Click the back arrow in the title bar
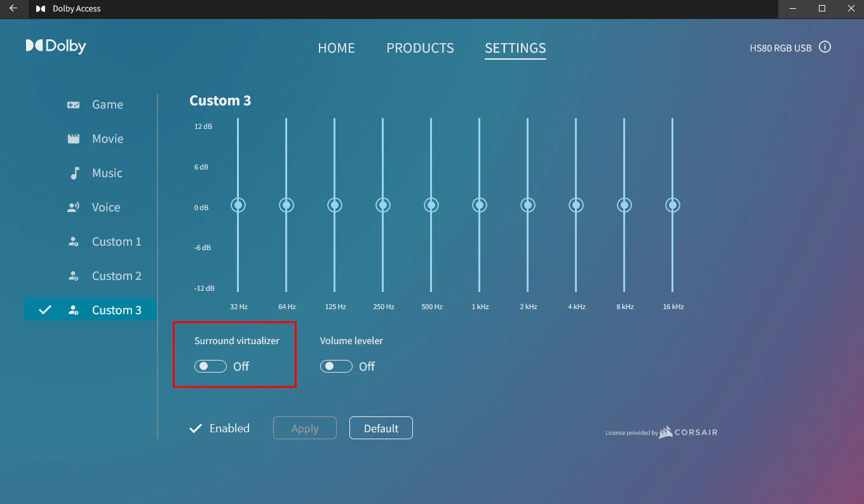Screen dimensions: 864x504 click(13, 8)
